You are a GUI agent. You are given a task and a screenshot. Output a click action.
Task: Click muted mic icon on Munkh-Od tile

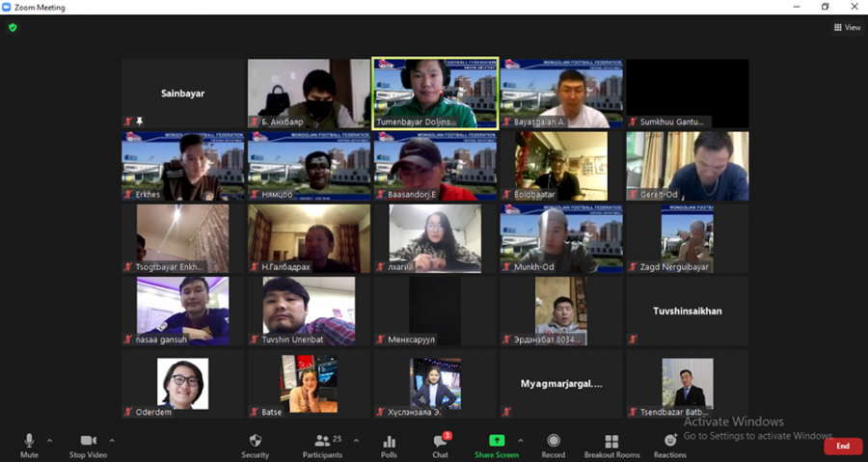pos(507,267)
